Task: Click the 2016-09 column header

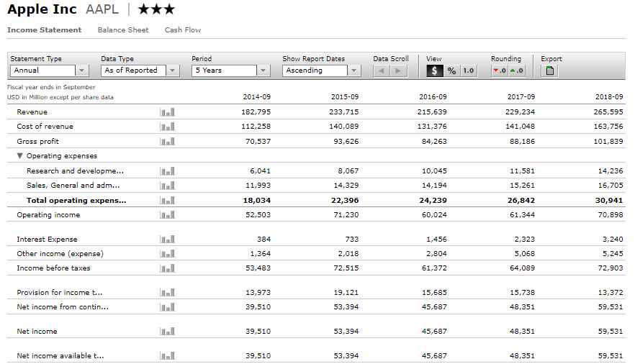Action: click(433, 97)
